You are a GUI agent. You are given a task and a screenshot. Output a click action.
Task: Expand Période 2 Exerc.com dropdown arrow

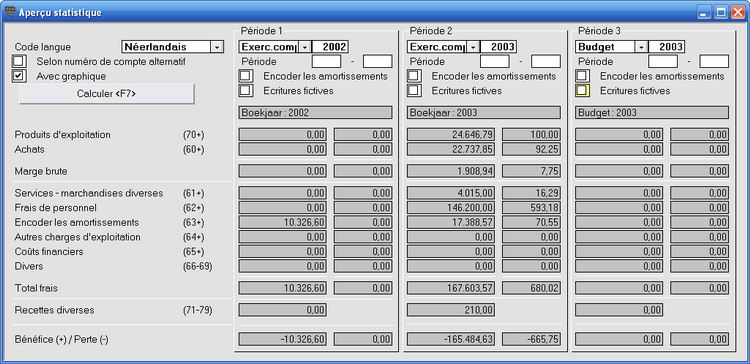(x=473, y=47)
